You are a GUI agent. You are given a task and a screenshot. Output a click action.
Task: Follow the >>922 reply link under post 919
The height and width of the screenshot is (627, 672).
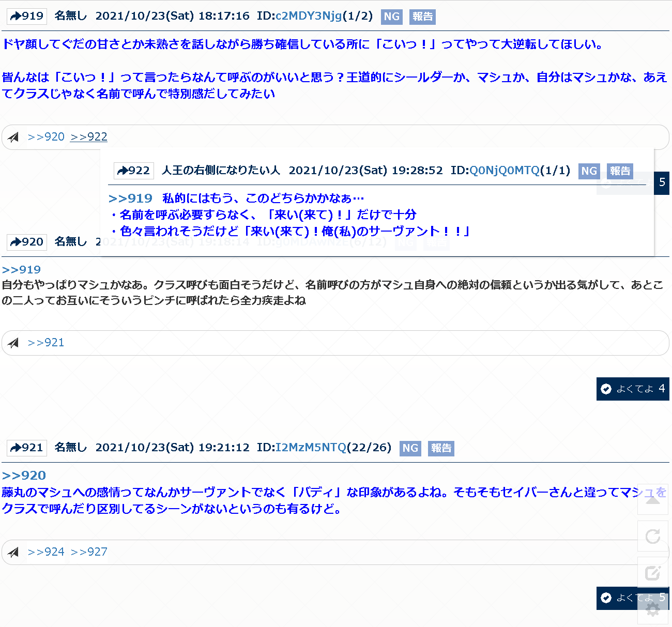(89, 137)
